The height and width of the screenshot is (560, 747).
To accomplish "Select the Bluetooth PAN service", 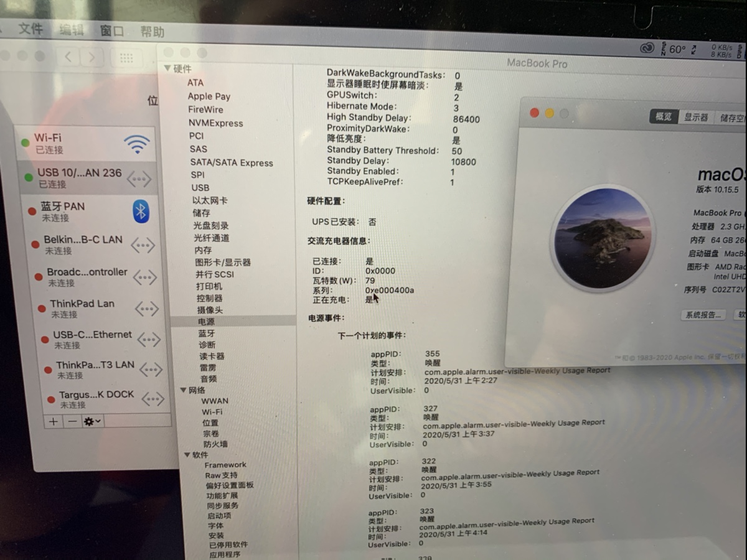I will click(x=90, y=212).
